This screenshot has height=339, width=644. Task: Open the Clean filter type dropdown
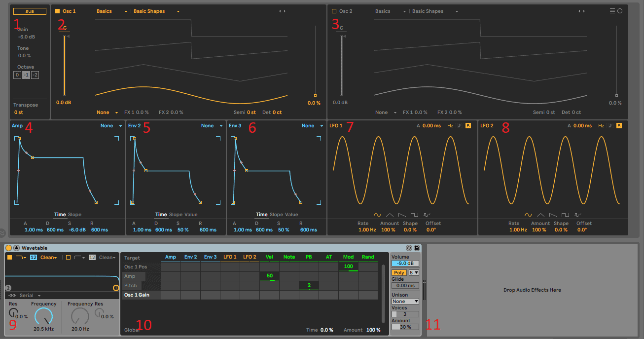(48, 257)
